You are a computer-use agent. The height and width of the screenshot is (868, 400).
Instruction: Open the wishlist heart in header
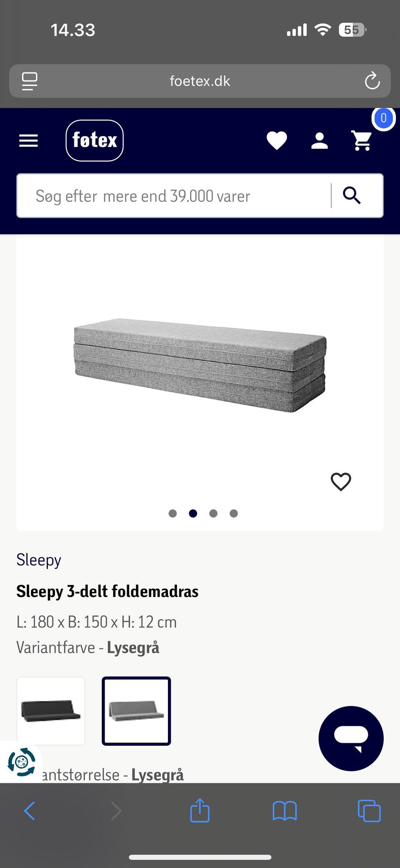(277, 140)
